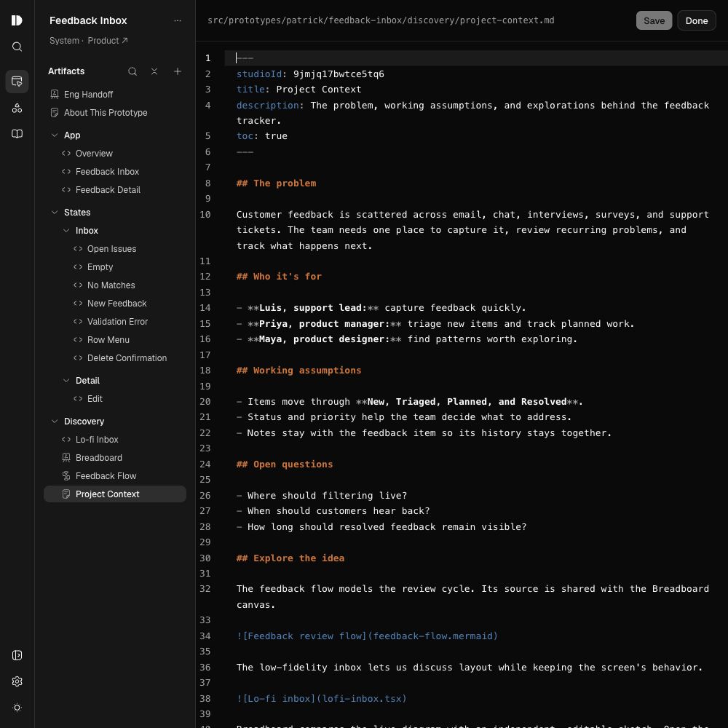Save the project-context.md file
Screen dimensions: 728x728
click(654, 20)
